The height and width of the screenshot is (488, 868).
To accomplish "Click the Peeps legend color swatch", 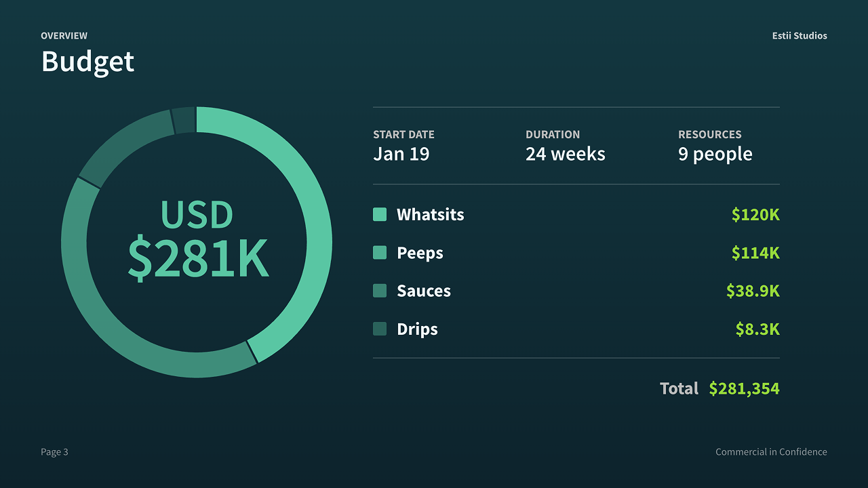I will [380, 253].
